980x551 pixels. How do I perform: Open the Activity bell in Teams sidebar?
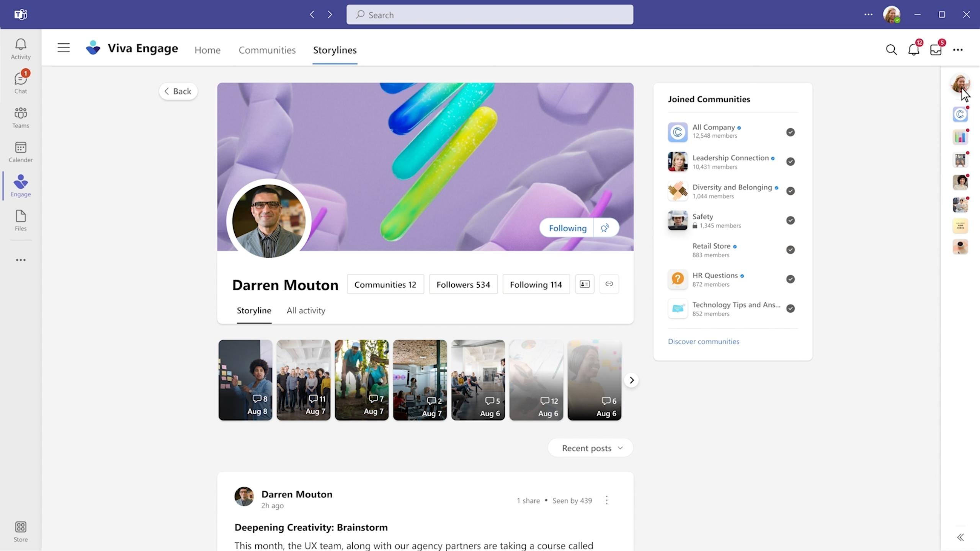tap(21, 49)
